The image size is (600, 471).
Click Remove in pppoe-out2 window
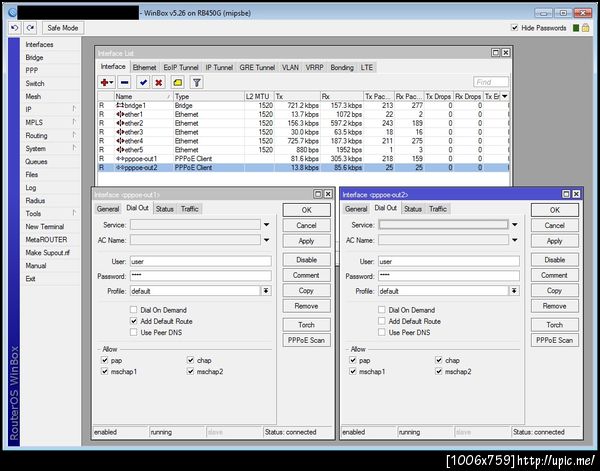tap(554, 306)
